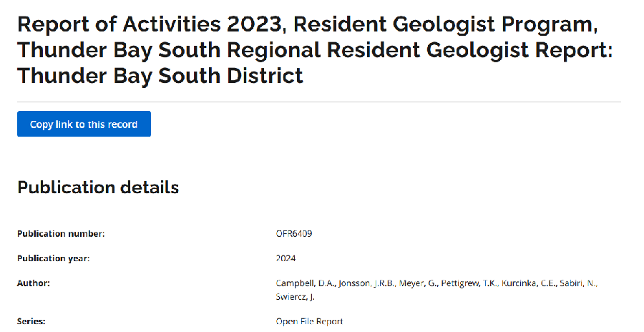Click the Copy link to this record button
This screenshot has height=332, width=644.
(x=84, y=124)
